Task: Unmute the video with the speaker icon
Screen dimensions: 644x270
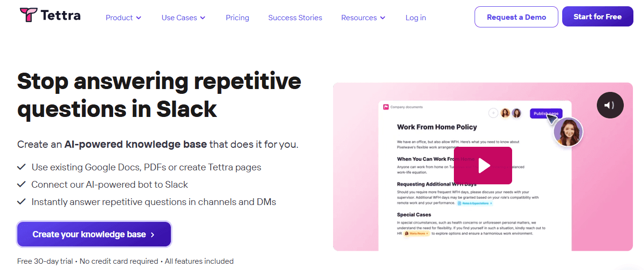Action: pos(610,105)
